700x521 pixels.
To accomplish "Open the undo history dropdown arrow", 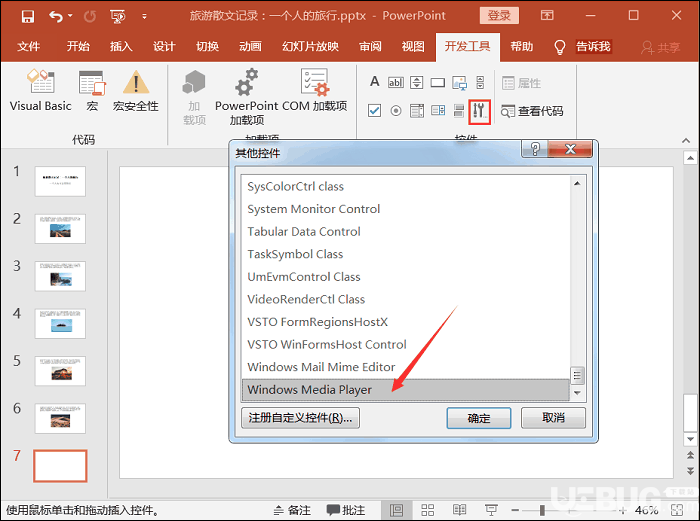I will [x=71, y=16].
